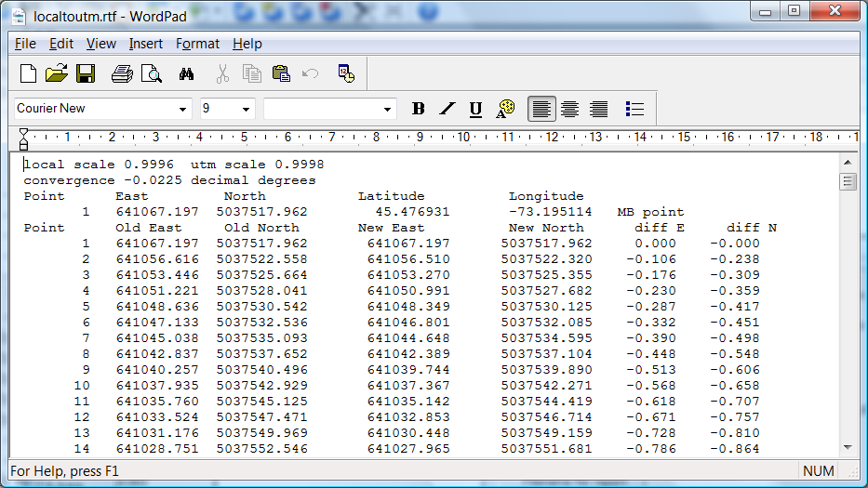Apply bullet list formatting
The height and width of the screenshot is (488, 868).
tap(635, 109)
